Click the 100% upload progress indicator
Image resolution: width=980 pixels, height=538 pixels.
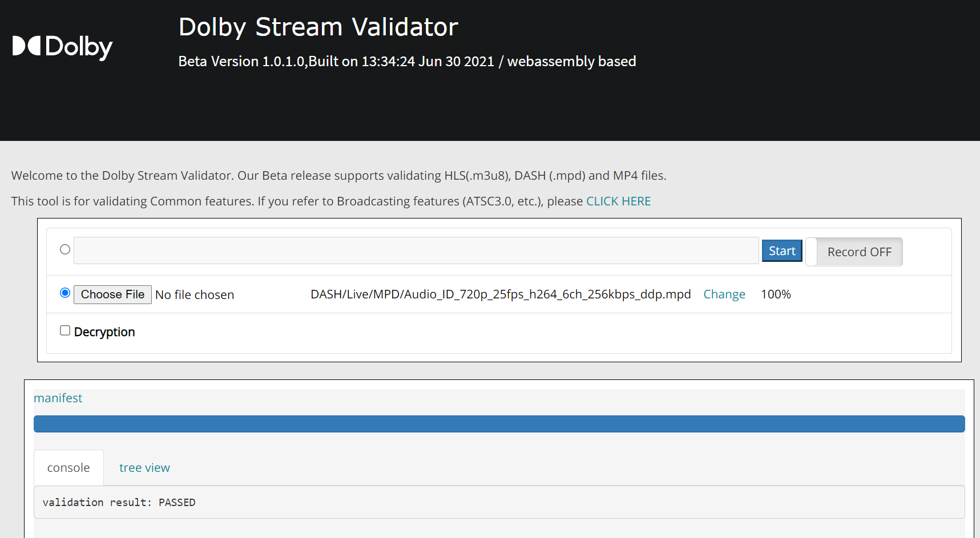pyautogui.click(x=776, y=294)
